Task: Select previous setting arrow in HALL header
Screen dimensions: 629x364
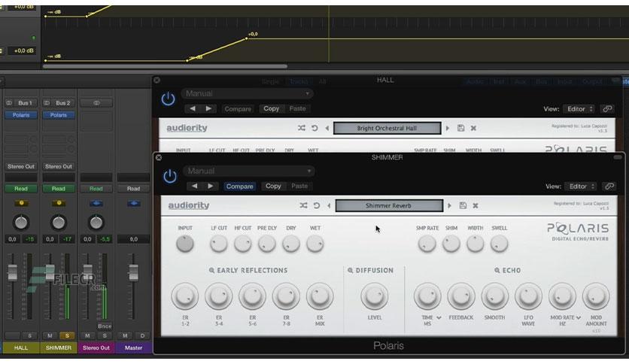Action: pos(193,108)
